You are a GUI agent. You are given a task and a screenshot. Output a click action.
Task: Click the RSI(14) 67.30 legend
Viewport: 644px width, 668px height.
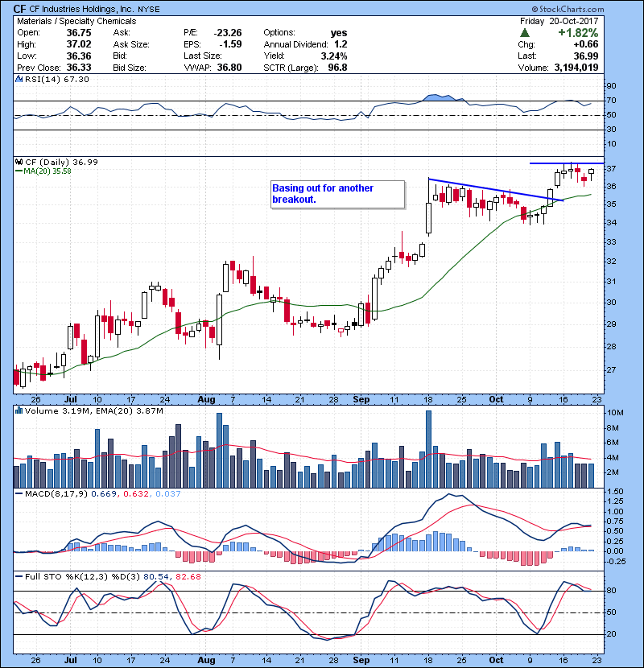(57, 79)
